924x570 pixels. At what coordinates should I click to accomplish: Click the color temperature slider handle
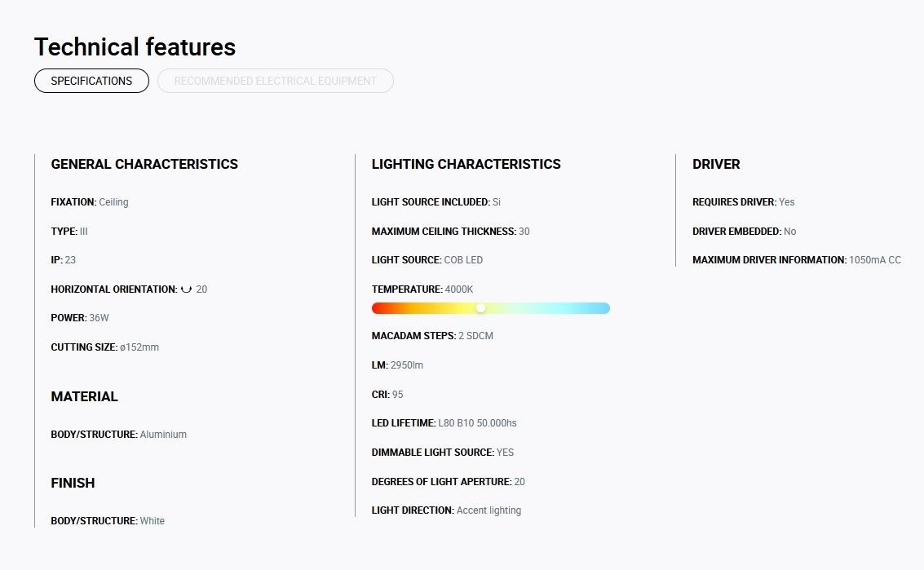tap(481, 308)
